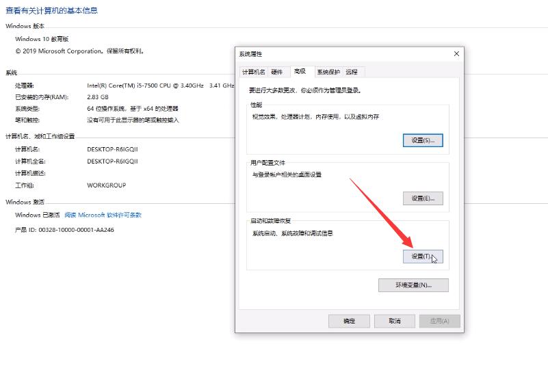Open 环境变量(N)... dialog
548x392 pixels.
pos(413,285)
